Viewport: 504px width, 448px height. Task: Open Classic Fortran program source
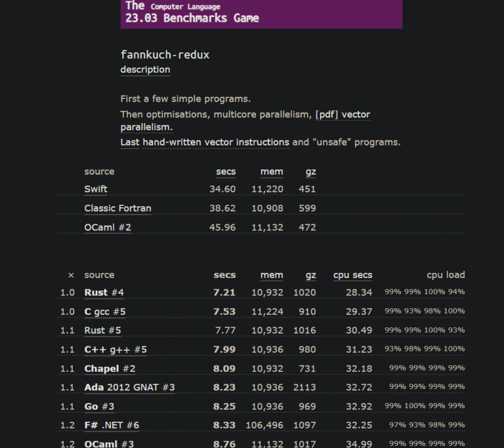pyautogui.click(x=117, y=208)
